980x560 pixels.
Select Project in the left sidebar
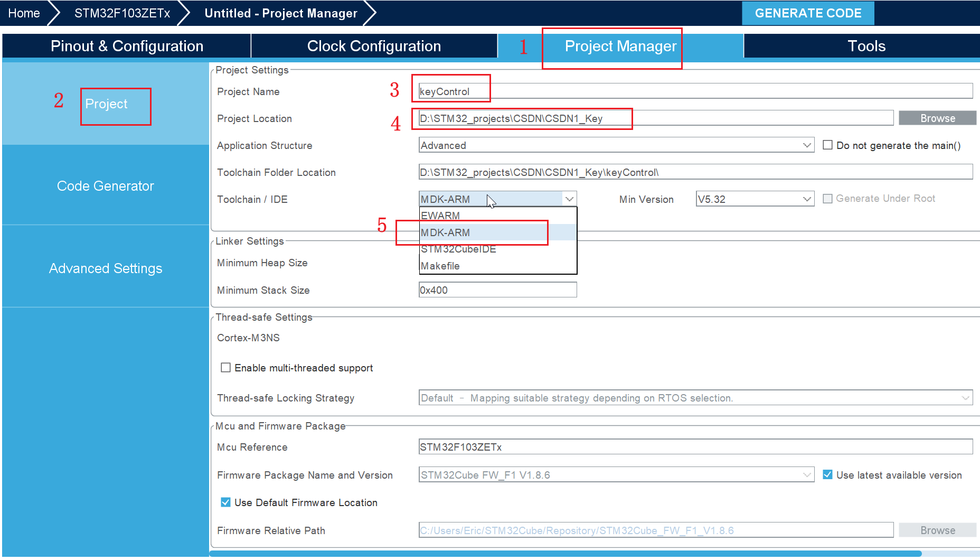(x=106, y=104)
